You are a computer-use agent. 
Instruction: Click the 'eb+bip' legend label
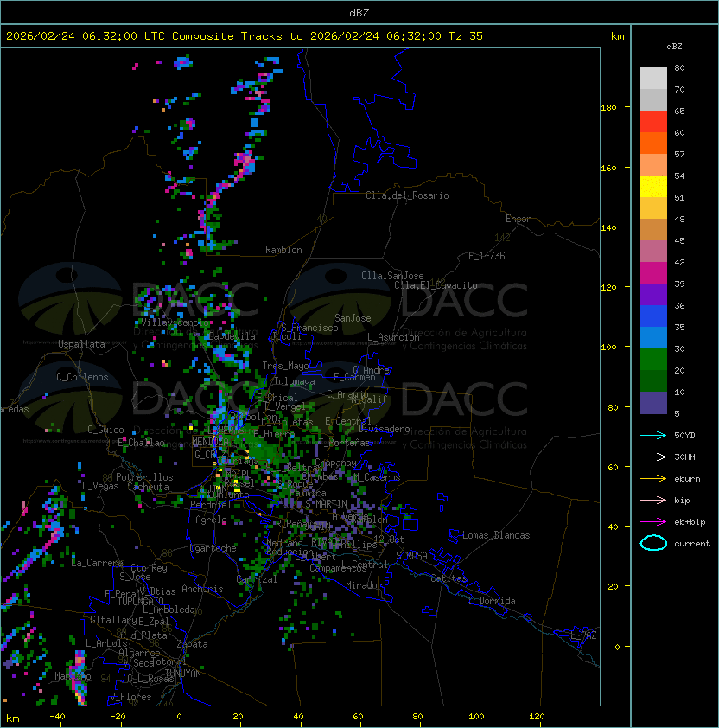click(690, 522)
